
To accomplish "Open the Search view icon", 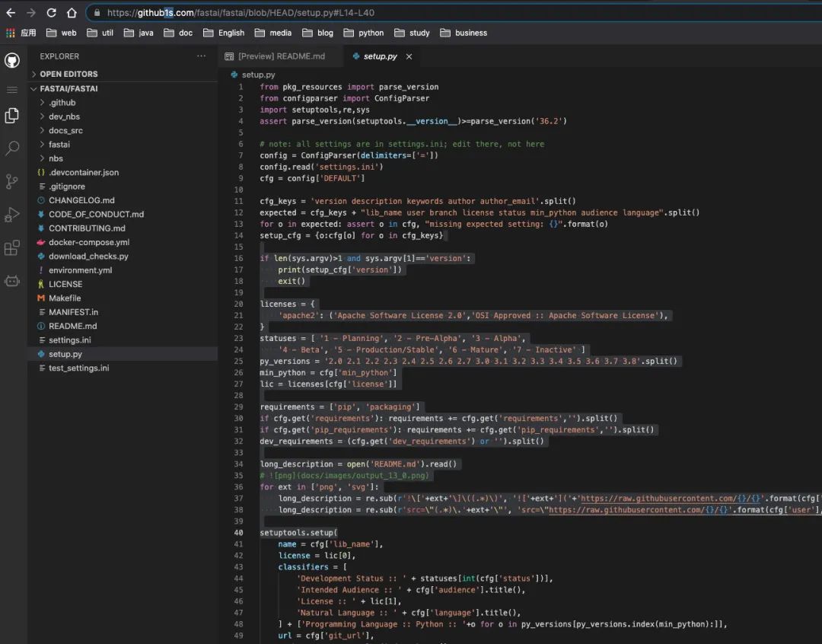I will 12,148.
